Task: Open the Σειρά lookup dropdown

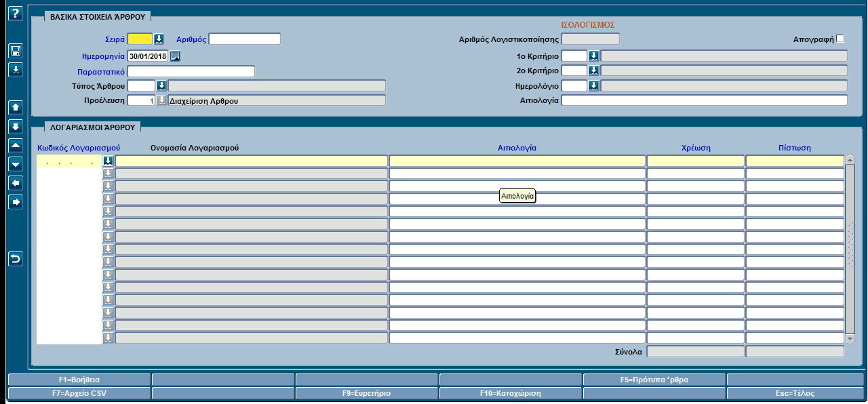Action: coord(159,39)
